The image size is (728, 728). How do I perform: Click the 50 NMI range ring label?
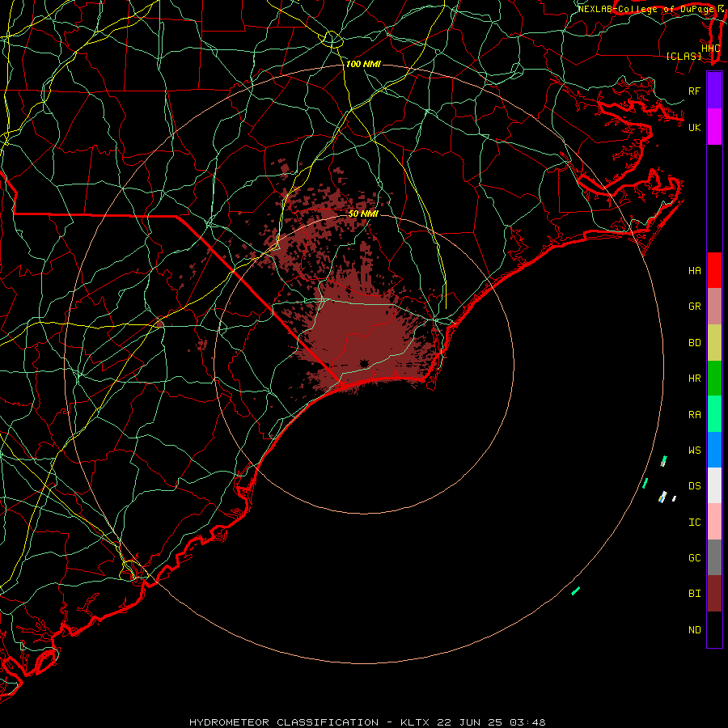(x=363, y=214)
